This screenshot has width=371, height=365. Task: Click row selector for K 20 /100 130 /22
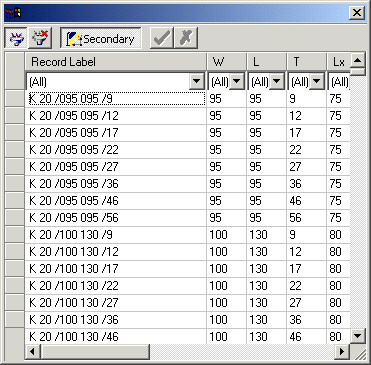tap(15, 286)
